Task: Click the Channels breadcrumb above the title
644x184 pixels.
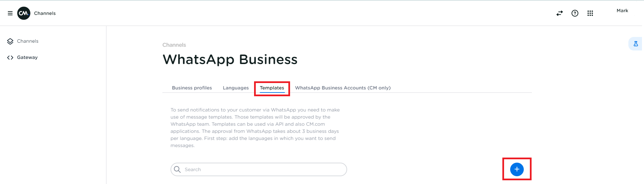Action: tap(174, 45)
